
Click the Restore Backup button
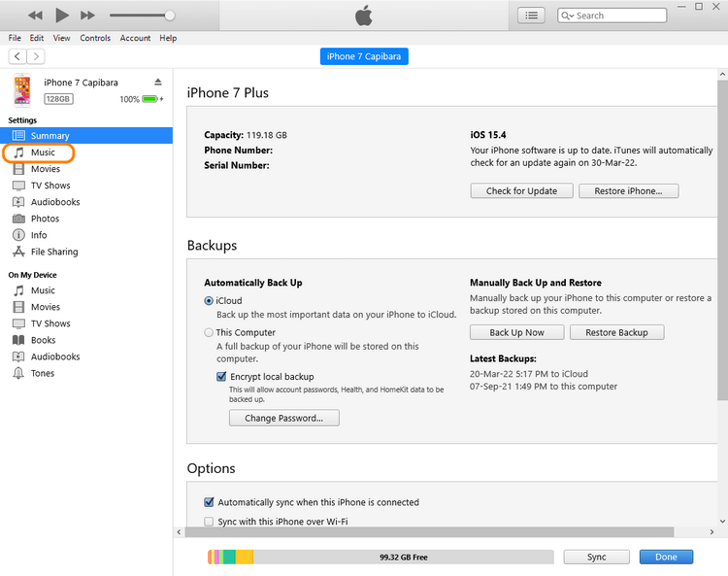(616, 332)
